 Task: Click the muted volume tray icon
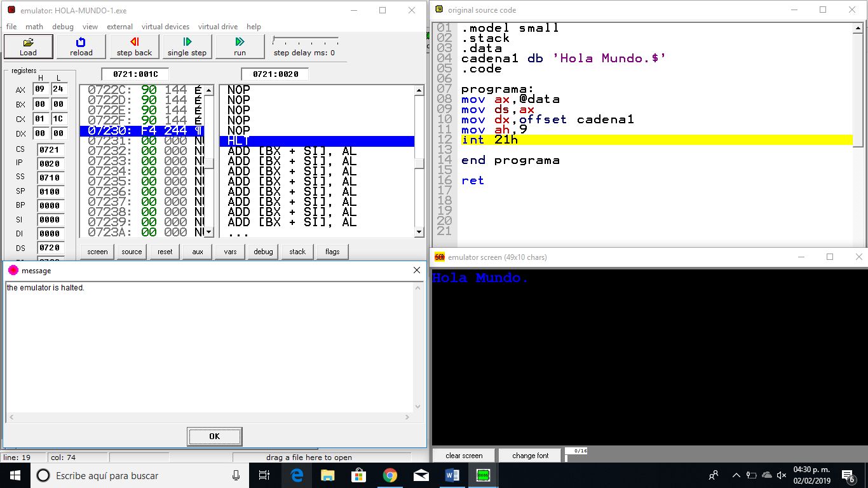pos(782,475)
